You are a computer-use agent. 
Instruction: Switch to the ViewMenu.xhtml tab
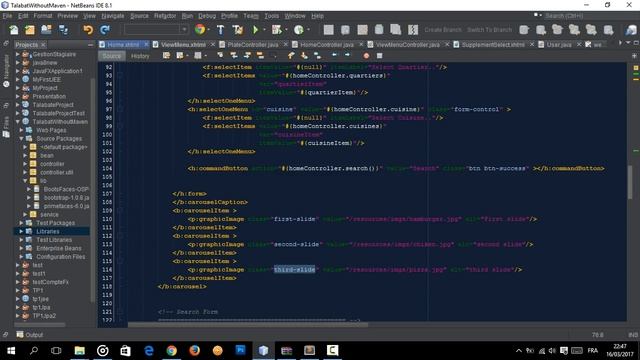click(183, 44)
